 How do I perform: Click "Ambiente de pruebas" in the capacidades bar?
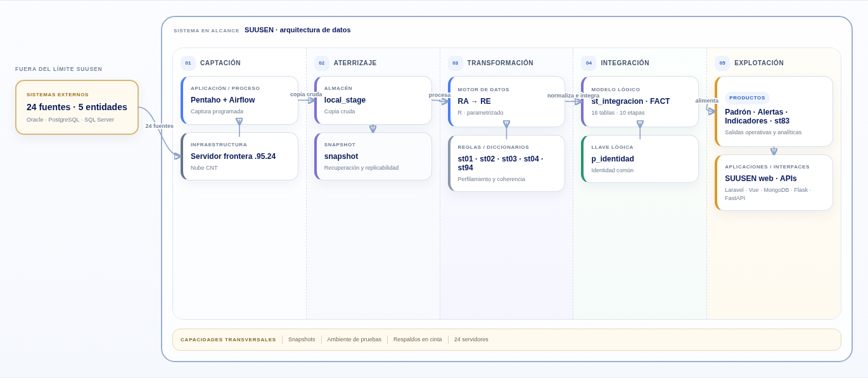pos(354,339)
